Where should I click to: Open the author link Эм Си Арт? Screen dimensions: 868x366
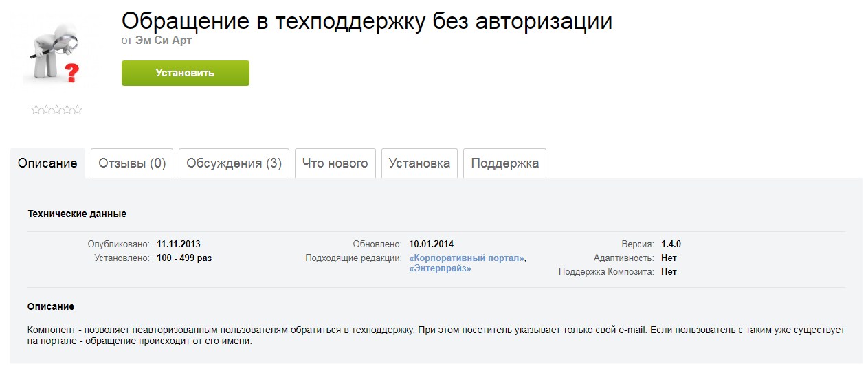(x=163, y=41)
